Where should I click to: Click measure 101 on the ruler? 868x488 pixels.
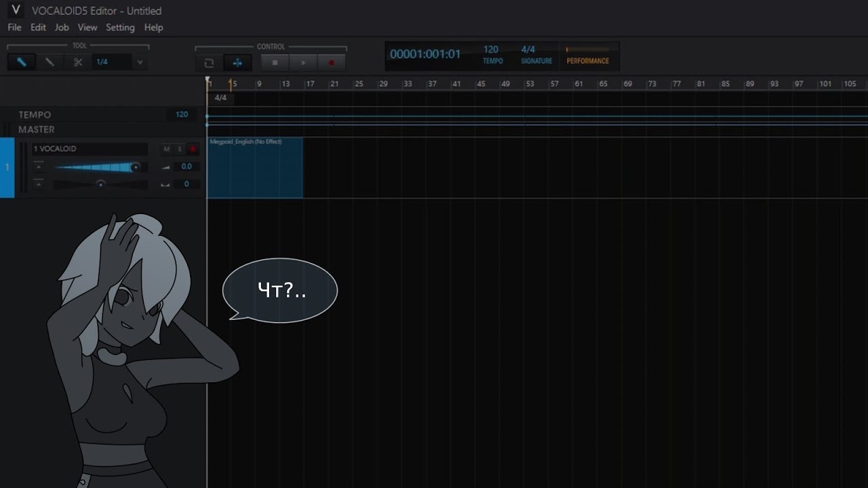tap(825, 84)
